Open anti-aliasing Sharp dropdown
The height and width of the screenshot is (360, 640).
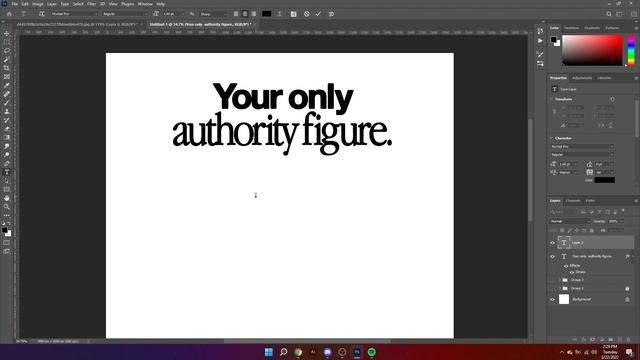[x=213, y=14]
